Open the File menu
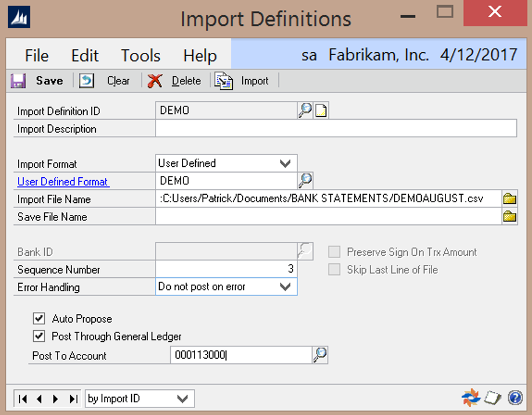This screenshot has width=532, height=415. click(x=37, y=55)
